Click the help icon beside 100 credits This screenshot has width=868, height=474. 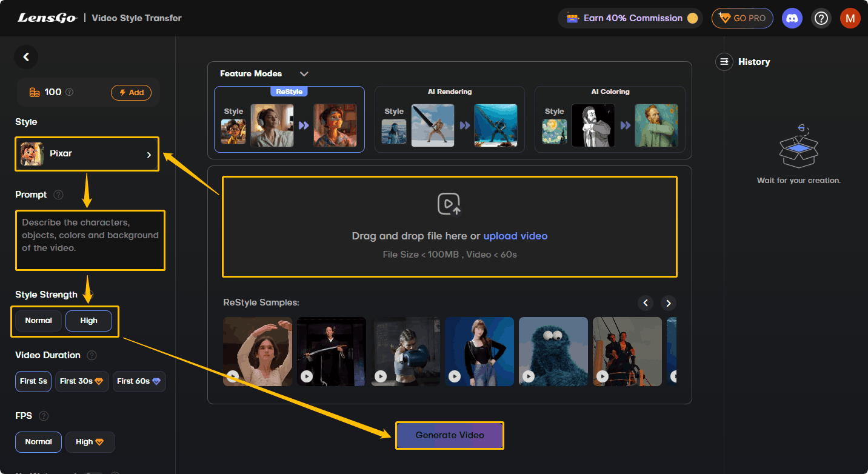pos(69,92)
